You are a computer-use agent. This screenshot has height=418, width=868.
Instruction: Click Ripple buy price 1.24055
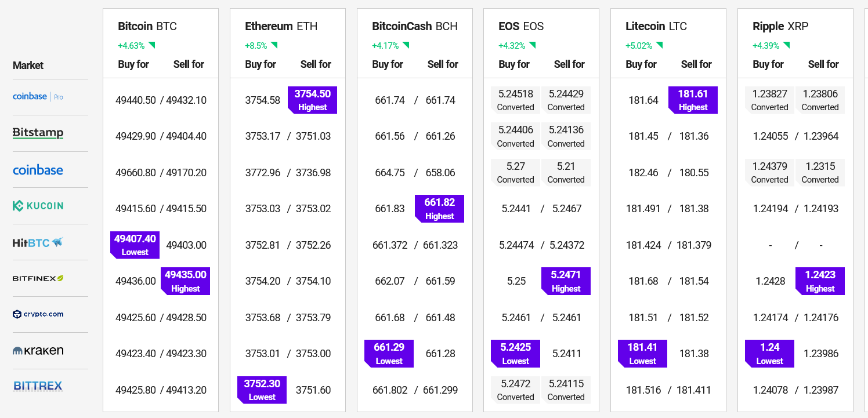[771, 136]
